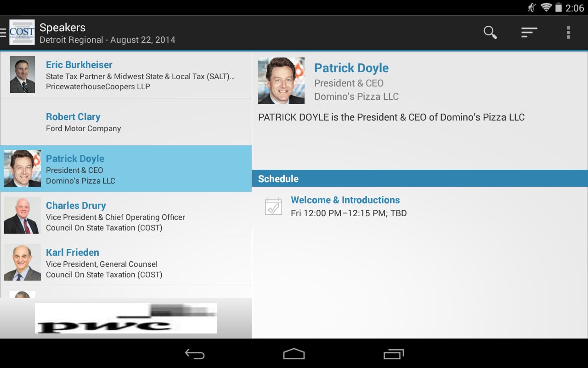The height and width of the screenshot is (368, 588).
Task: Open the search magnifier icon
Action: click(490, 32)
